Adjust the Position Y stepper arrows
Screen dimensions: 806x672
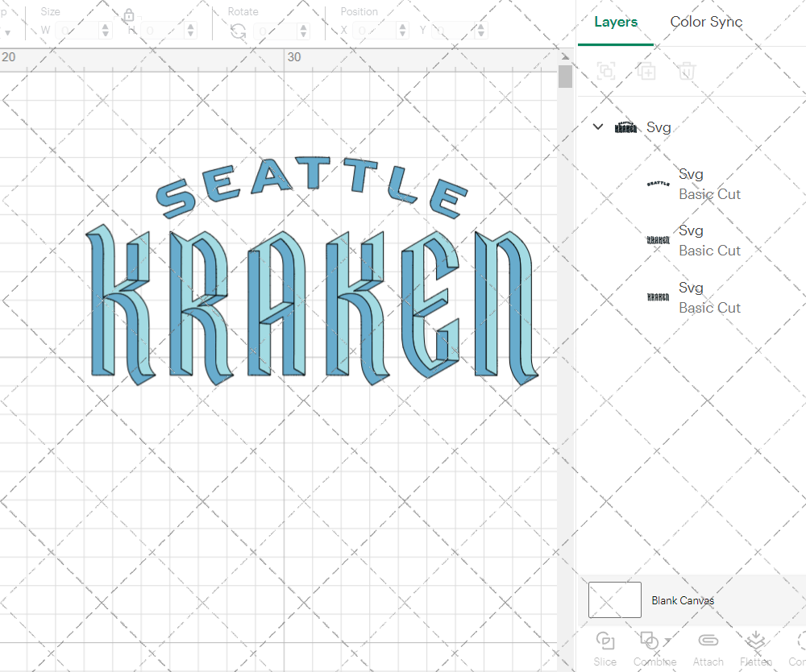pyautogui.click(x=481, y=31)
